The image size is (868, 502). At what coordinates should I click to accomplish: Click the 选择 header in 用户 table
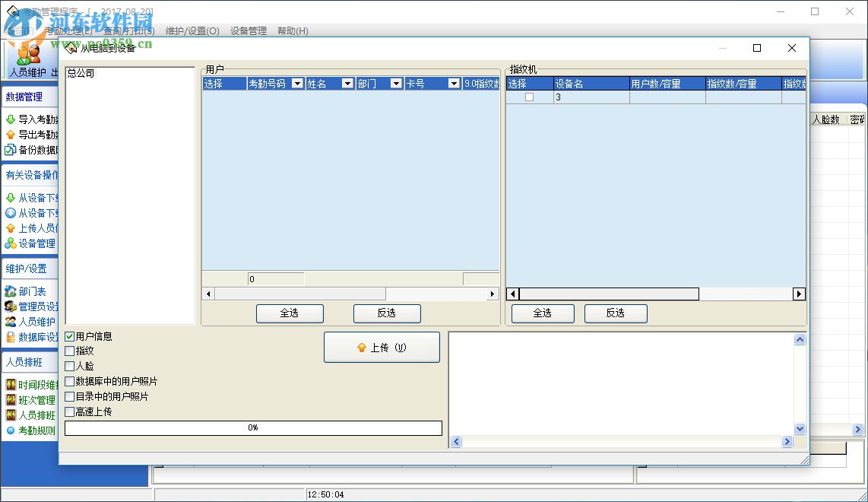pos(224,84)
